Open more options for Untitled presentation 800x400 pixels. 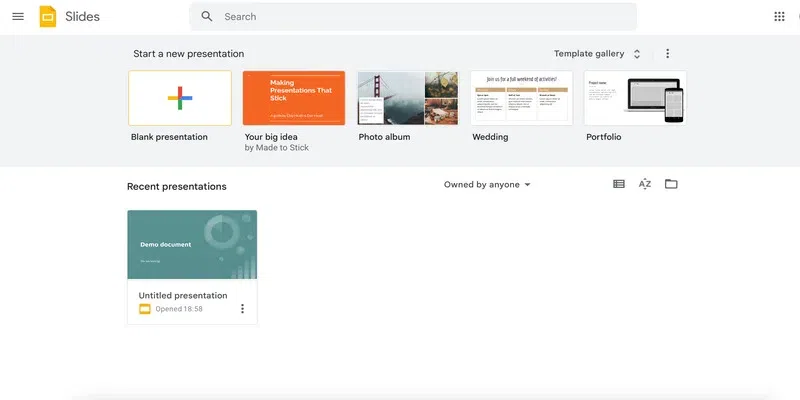[242, 309]
